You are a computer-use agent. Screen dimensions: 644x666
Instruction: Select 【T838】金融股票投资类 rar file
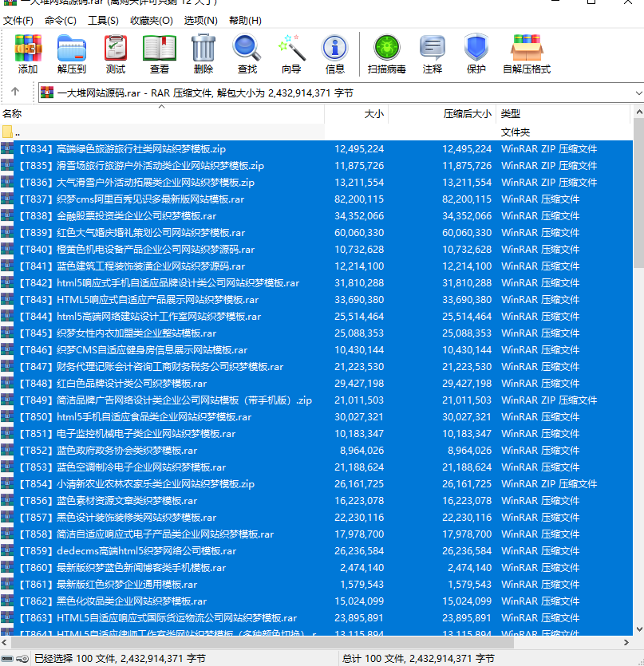click(316, 216)
